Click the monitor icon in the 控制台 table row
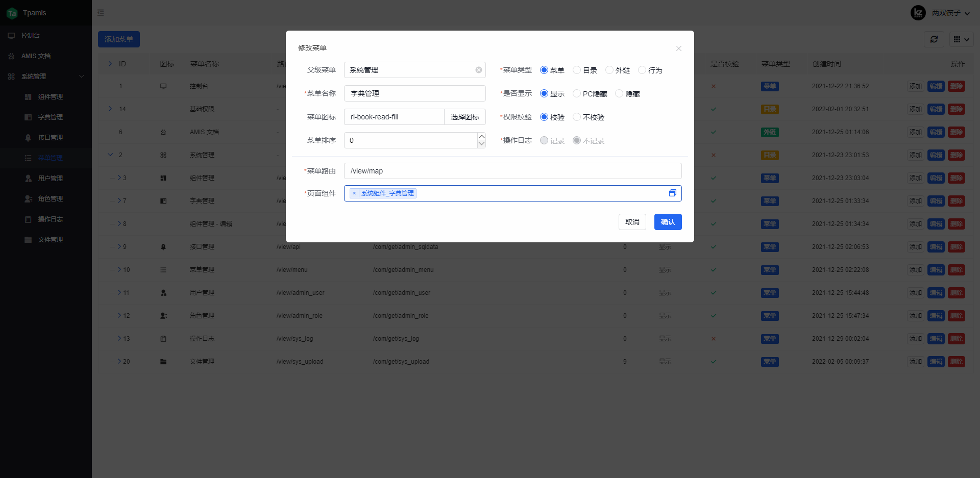980x478 pixels. (163, 86)
